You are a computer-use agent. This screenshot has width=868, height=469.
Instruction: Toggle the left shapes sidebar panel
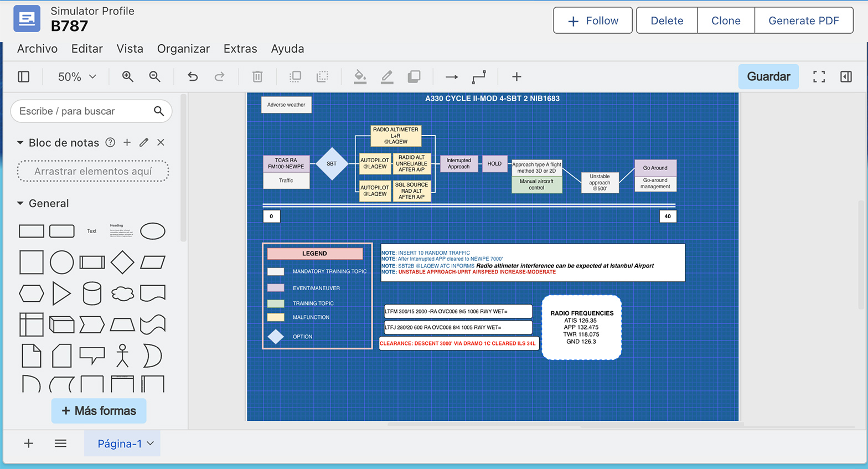pyautogui.click(x=24, y=77)
